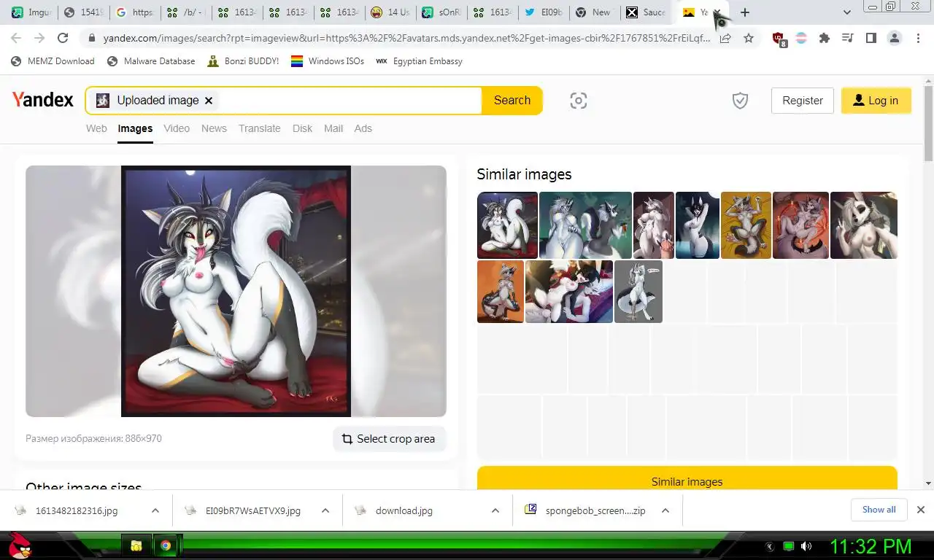Click the Chrome taskbar icon
The height and width of the screenshot is (560, 934).
(166, 545)
